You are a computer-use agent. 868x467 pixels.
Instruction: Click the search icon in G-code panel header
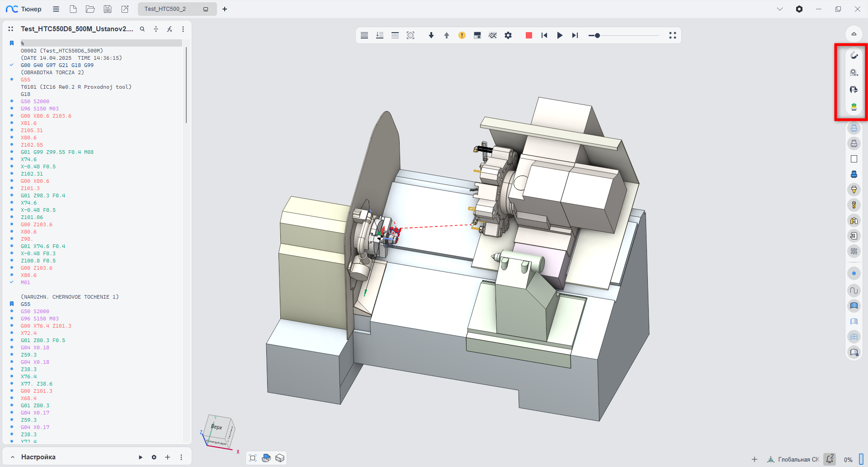142,29
